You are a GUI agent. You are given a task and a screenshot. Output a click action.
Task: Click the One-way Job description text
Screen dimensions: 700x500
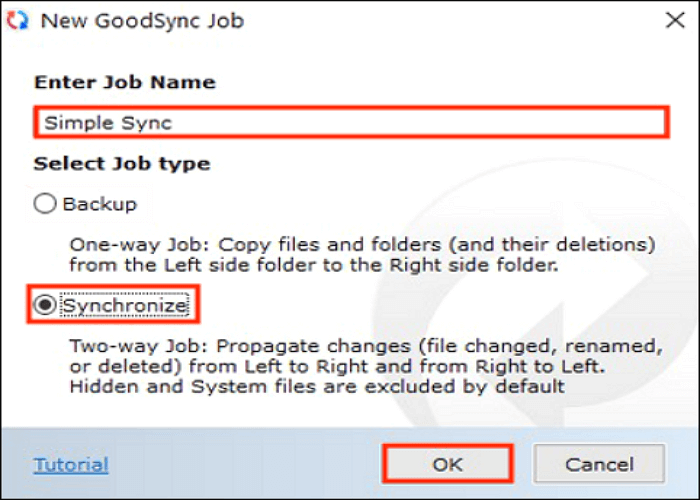360,244
